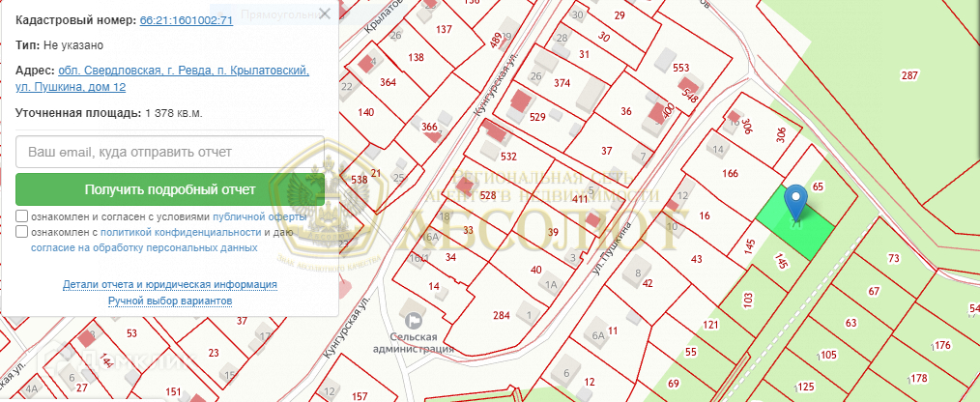980x402 pixels.
Task: Select parcel 284 on the map
Action: pos(502,315)
